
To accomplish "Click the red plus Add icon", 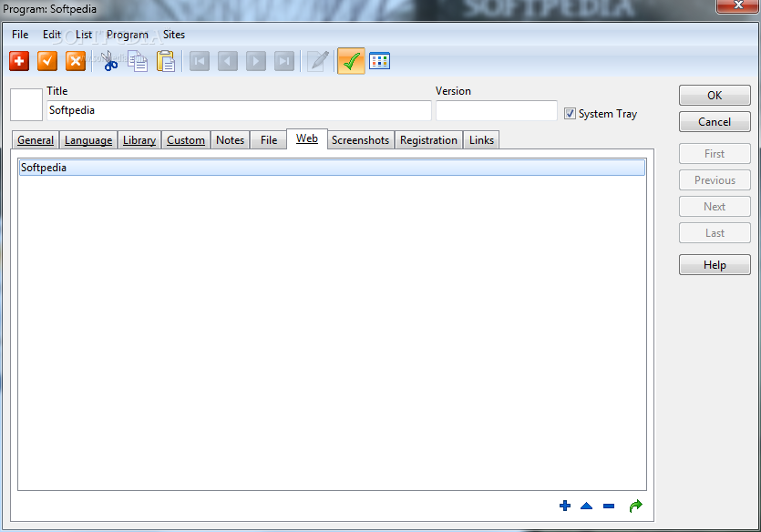I will pos(19,61).
